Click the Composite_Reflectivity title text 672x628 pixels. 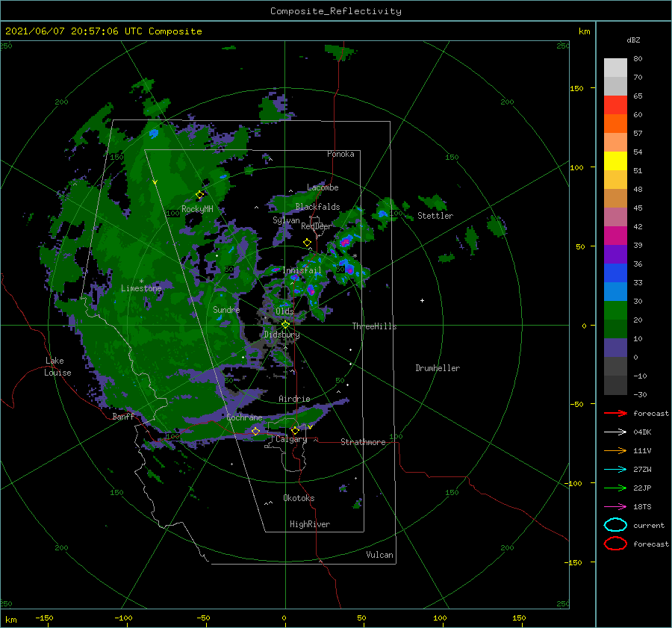coord(336,11)
